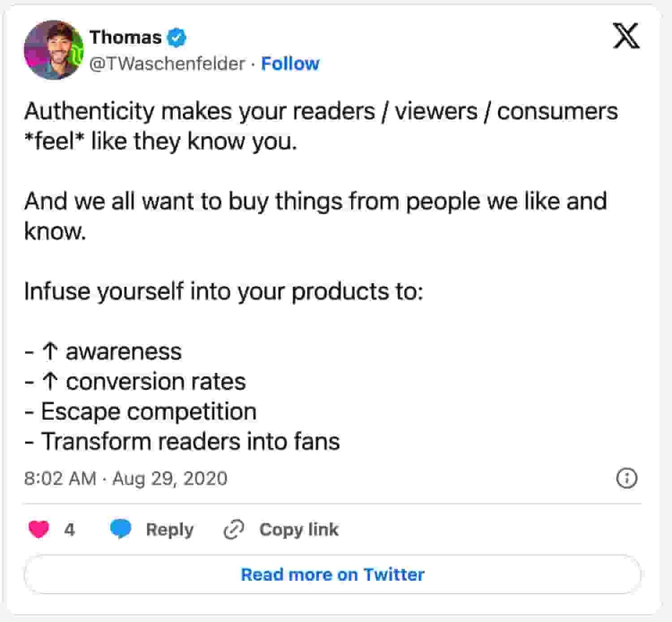Click the chain link icon for copying
672x622 pixels.
[233, 530]
